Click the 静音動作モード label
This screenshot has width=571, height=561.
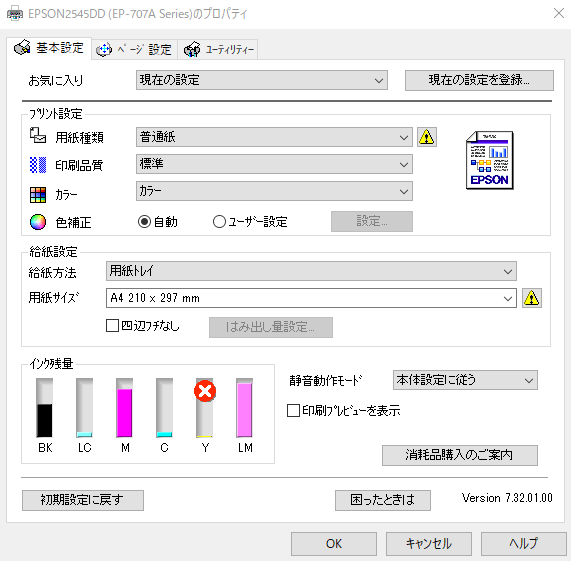[326, 380]
